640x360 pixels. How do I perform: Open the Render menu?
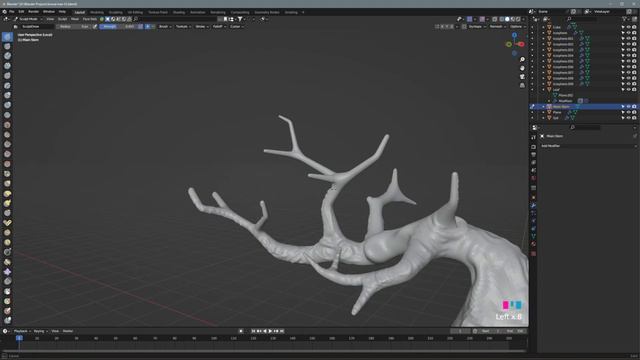[x=33, y=12]
